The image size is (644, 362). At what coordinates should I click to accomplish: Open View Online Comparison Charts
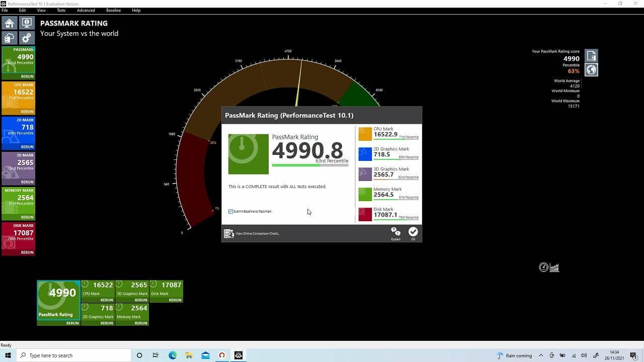[x=257, y=233]
